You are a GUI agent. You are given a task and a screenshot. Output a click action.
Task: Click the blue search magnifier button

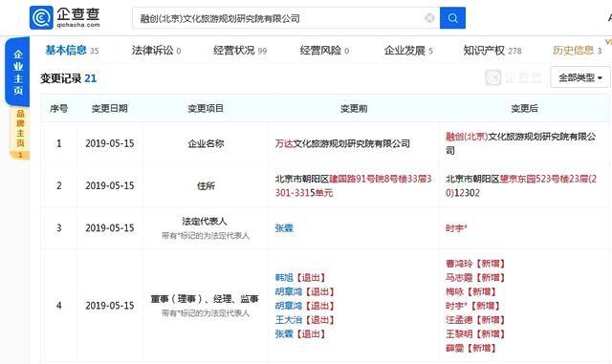pos(452,18)
